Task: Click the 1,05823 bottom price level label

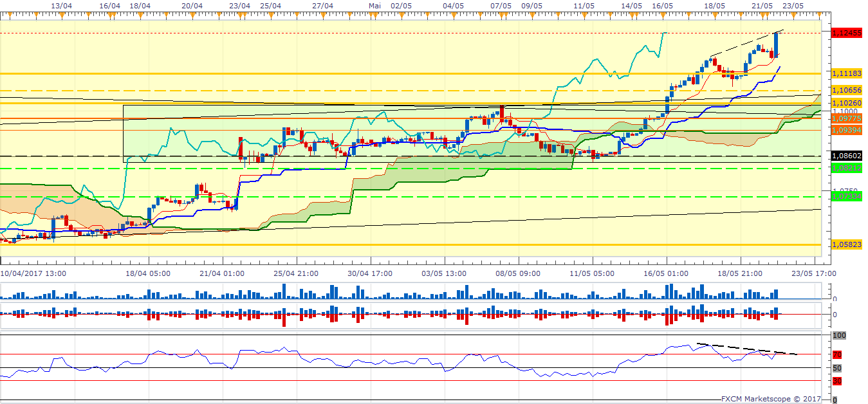Action: 847,244
